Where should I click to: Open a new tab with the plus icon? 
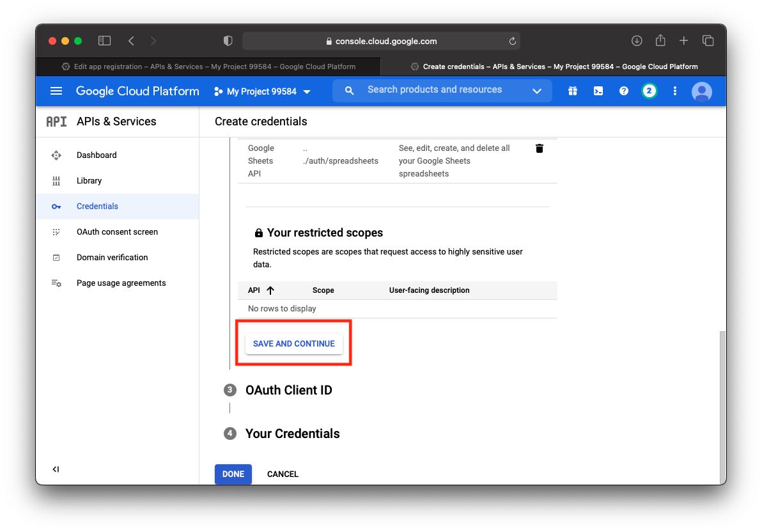coord(683,41)
